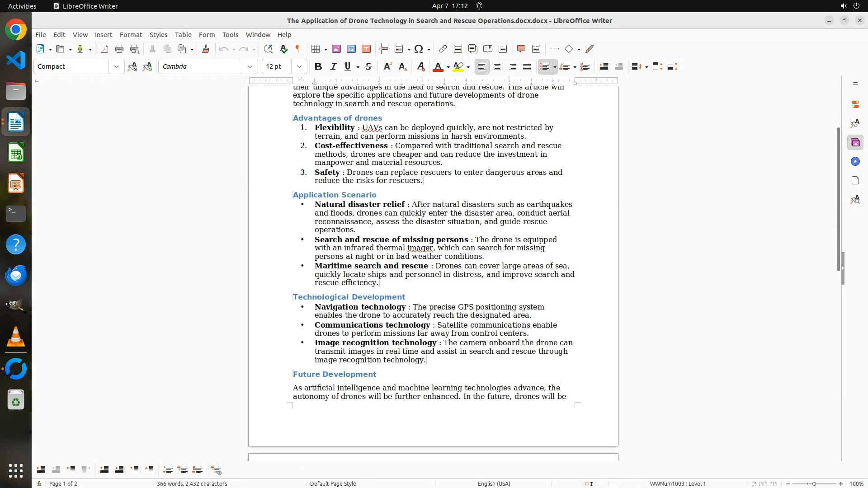
Task: Open the Cambria font name dropdown
Action: (250, 67)
